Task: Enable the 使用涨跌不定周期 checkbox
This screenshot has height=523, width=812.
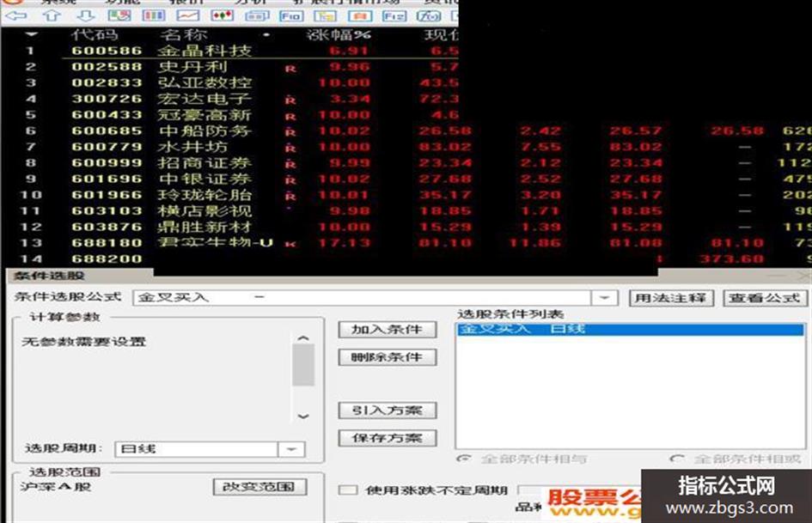Action: (347, 490)
